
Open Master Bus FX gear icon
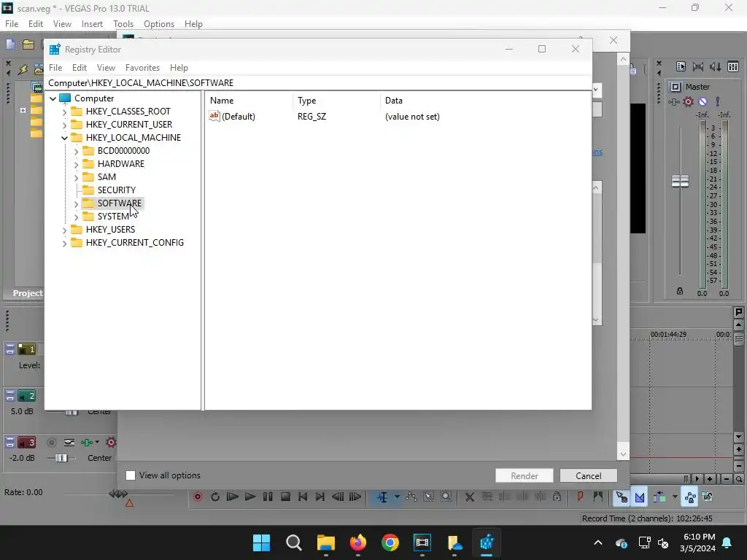pyautogui.click(x=688, y=101)
